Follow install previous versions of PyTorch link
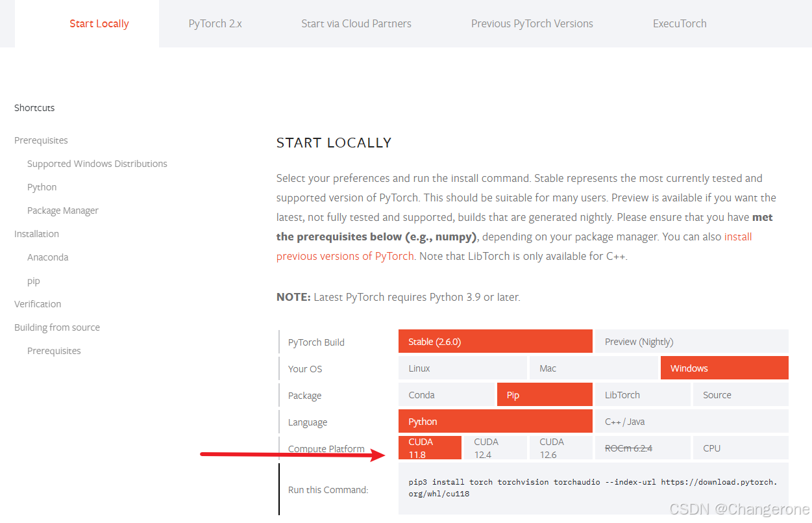 point(345,256)
